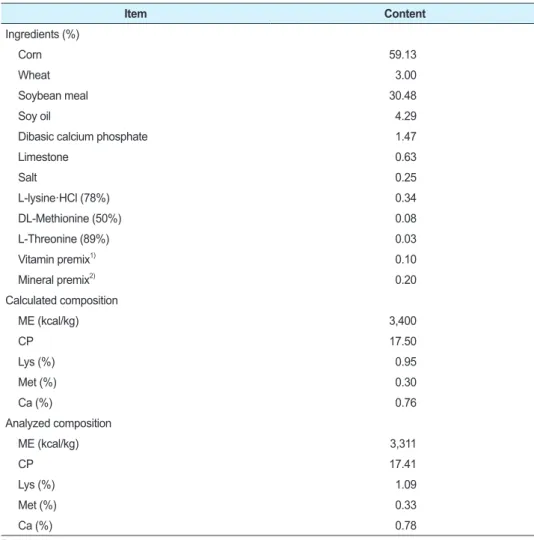This screenshot has height=540, width=534.
Task: Select the DL-Methionine (50%) label
Action: [x=70, y=219]
